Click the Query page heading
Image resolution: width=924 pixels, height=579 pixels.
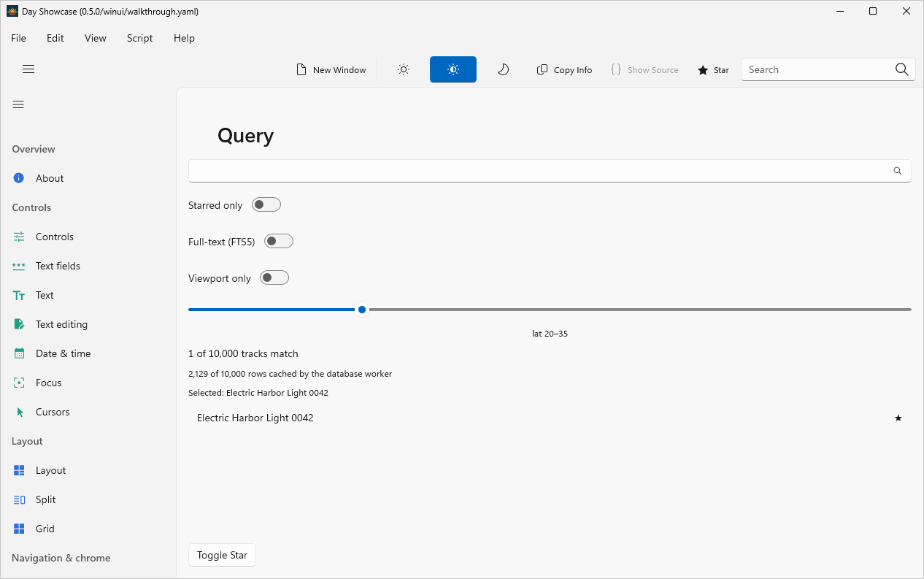(x=246, y=136)
